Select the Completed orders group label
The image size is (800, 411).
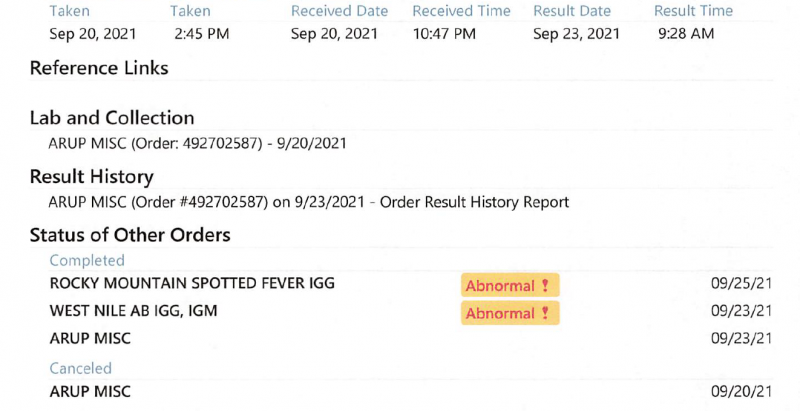click(87, 260)
